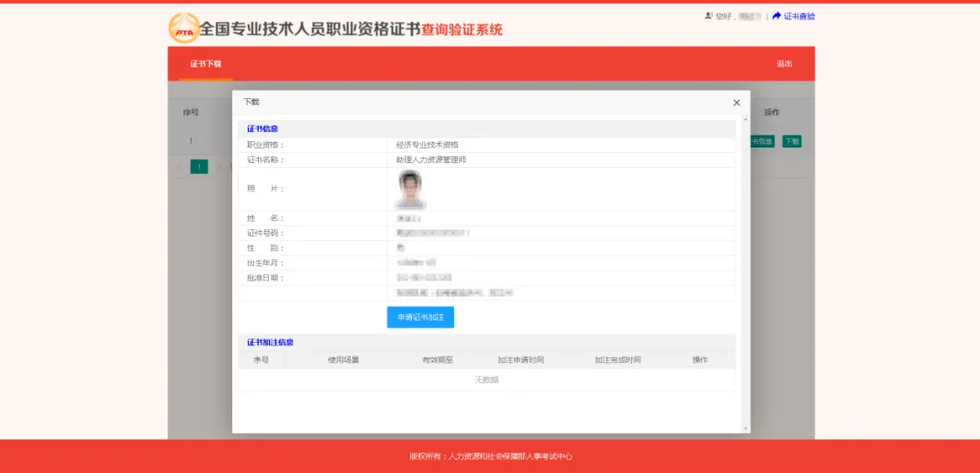Select page 1 in the pagination
Screen dimensions: 980x473
199,167
